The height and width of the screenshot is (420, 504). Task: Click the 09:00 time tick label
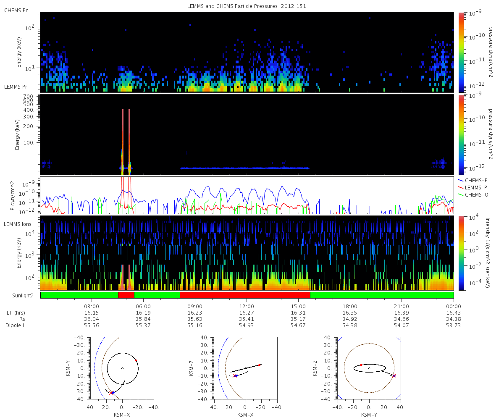[x=195, y=307]
